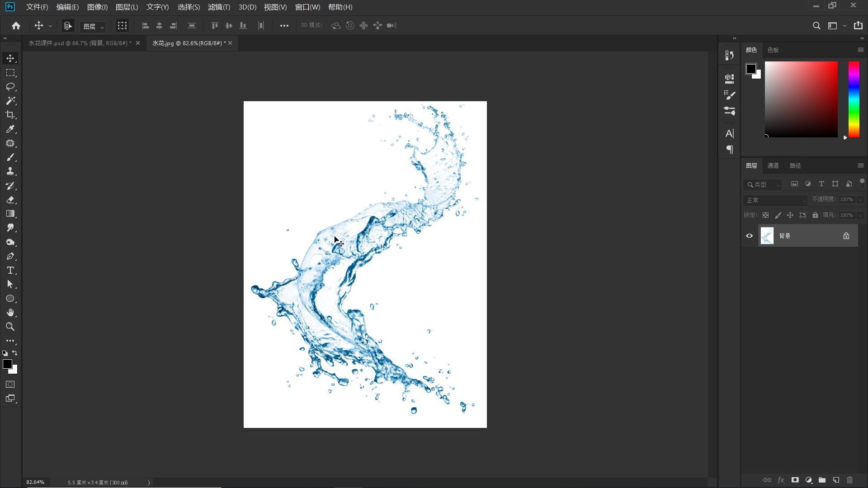The image size is (868, 488).
Task: Toggle Quick Mask mode
Action: pyautogui.click(x=10, y=385)
